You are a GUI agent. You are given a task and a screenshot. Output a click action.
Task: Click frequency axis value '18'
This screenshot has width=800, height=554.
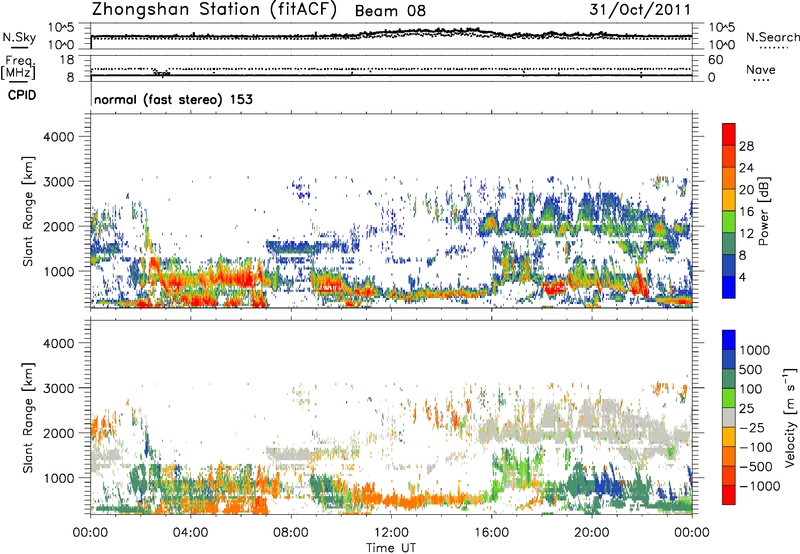67,60
